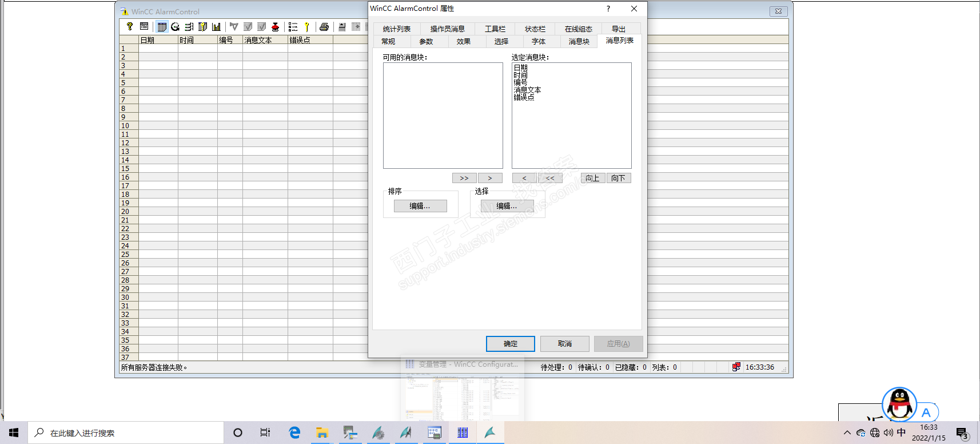Viewport: 980px width, 444px height.
Task: Click the 编辑... button under 排序
Action: pyautogui.click(x=420, y=206)
